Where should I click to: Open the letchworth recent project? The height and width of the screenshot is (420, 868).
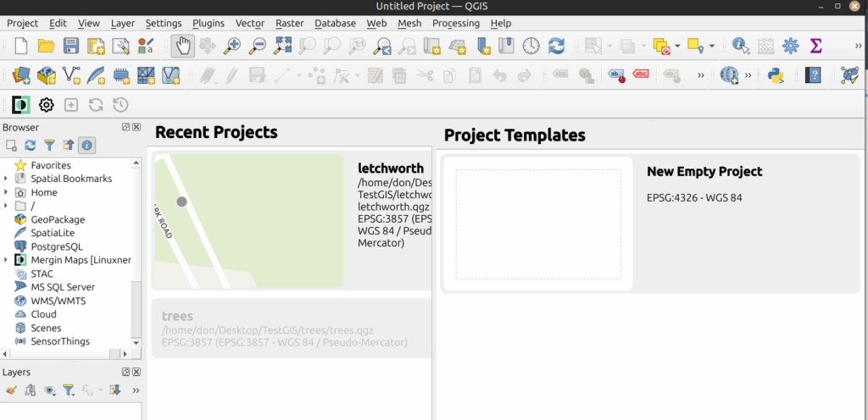tap(292, 221)
